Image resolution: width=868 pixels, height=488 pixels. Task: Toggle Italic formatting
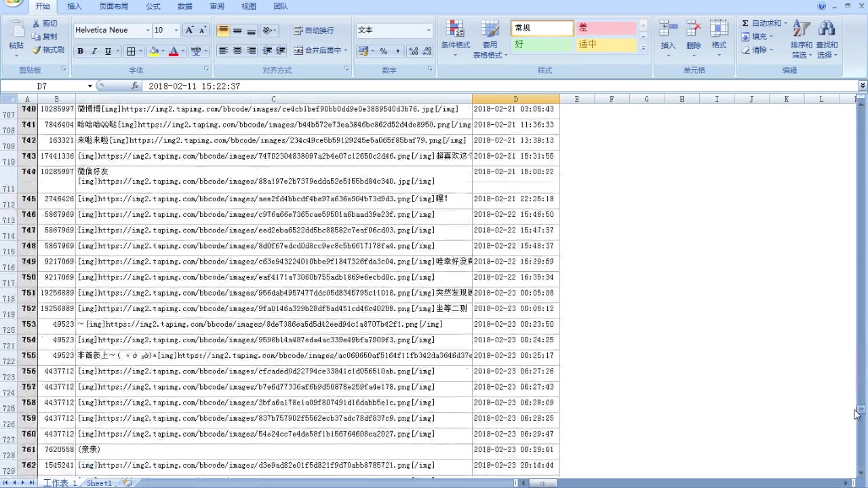[x=94, y=51]
